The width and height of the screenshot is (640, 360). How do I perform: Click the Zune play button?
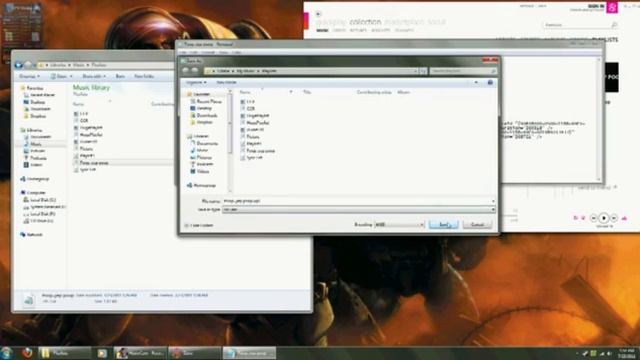604,218
